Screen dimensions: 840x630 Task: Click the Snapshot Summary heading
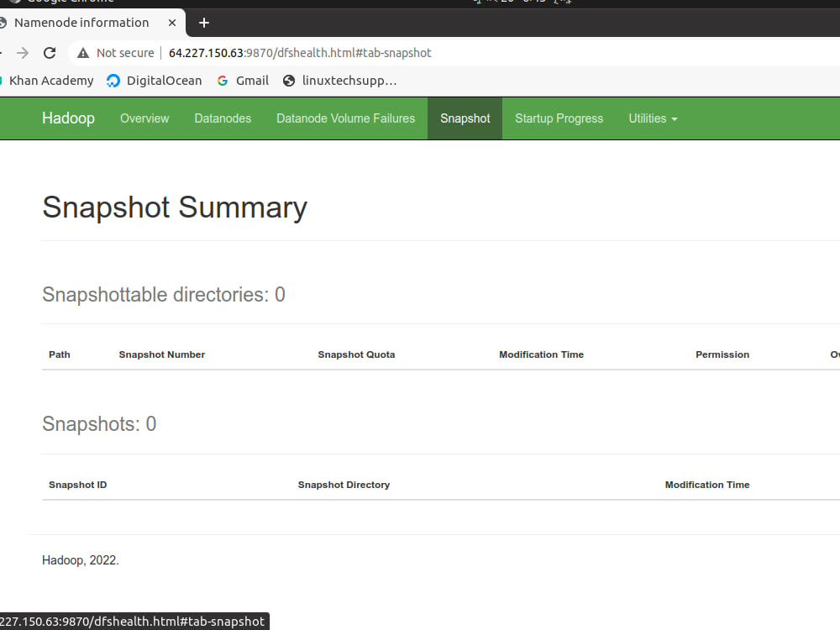[175, 207]
